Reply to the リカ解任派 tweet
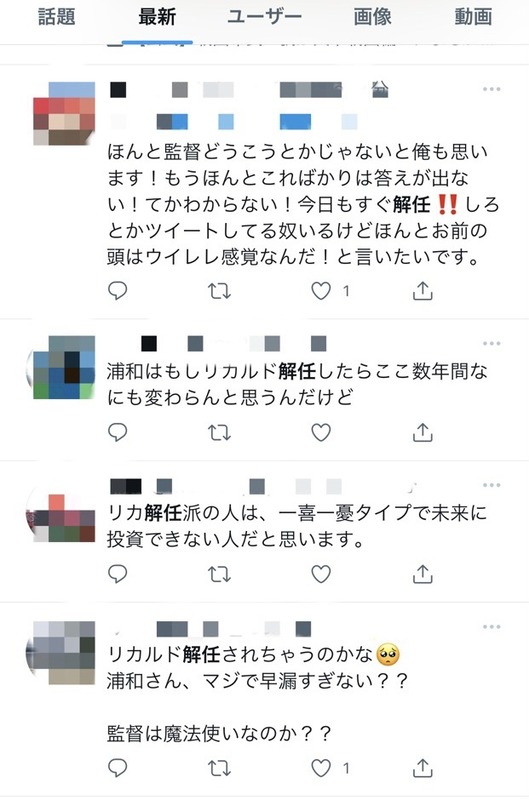Screen dimensions: 529x800 coord(117,574)
